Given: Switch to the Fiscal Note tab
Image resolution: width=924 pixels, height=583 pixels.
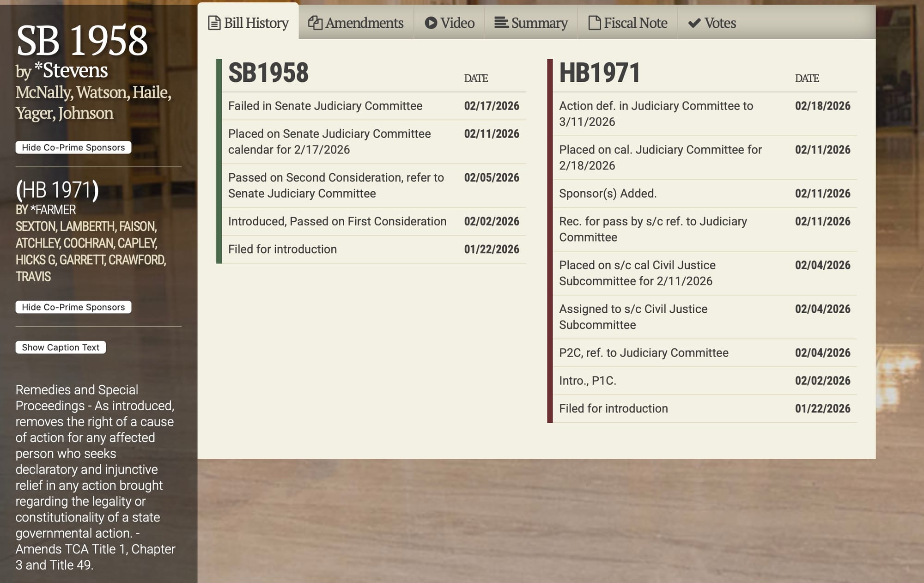Looking at the screenshot, I should 635,23.
